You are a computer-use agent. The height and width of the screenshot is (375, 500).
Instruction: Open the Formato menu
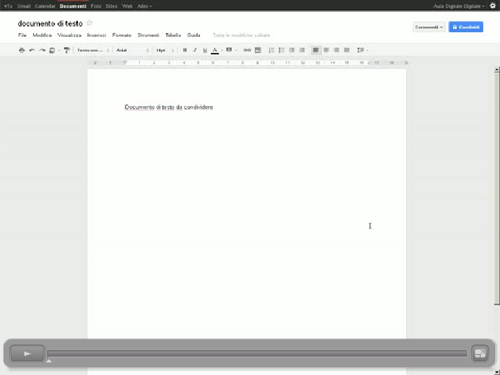pyautogui.click(x=122, y=35)
